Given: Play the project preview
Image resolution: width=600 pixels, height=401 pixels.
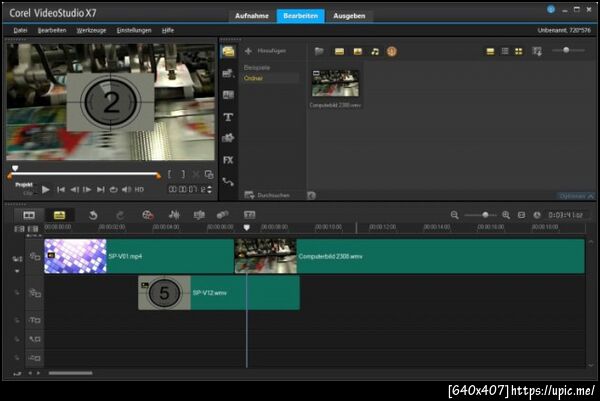Looking at the screenshot, I should tap(46, 189).
